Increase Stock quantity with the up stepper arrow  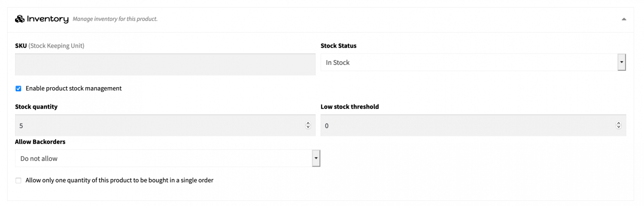tap(308, 124)
